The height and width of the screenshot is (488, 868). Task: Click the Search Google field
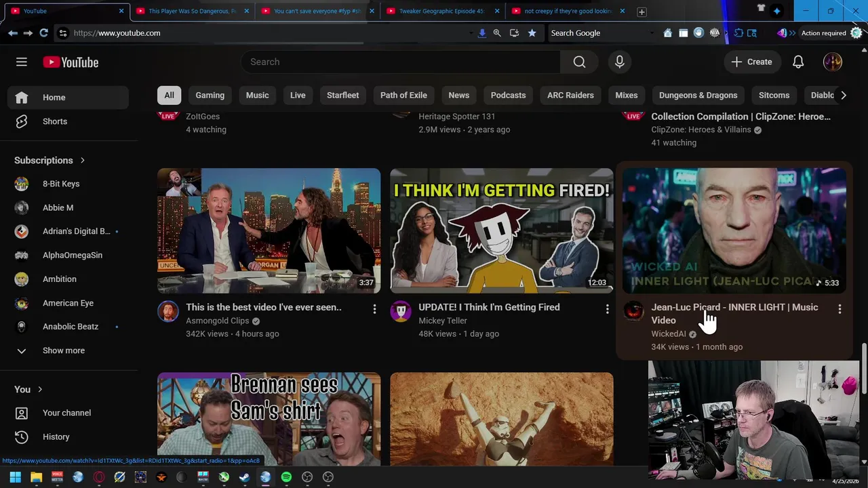click(x=600, y=33)
